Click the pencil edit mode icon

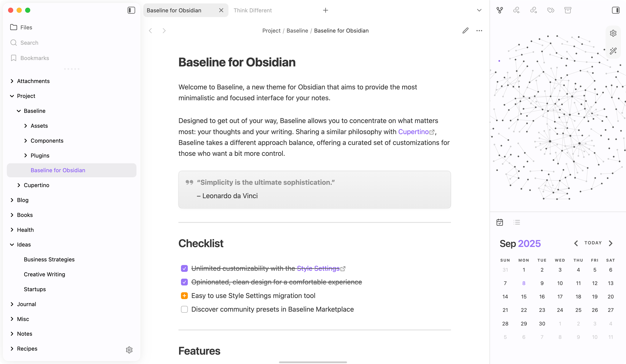click(465, 30)
